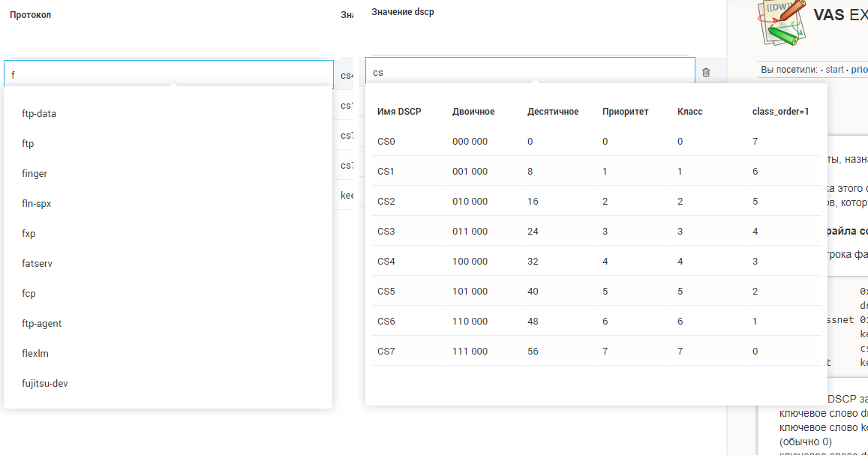Click the 'Значение dscp' column label

click(x=402, y=11)
